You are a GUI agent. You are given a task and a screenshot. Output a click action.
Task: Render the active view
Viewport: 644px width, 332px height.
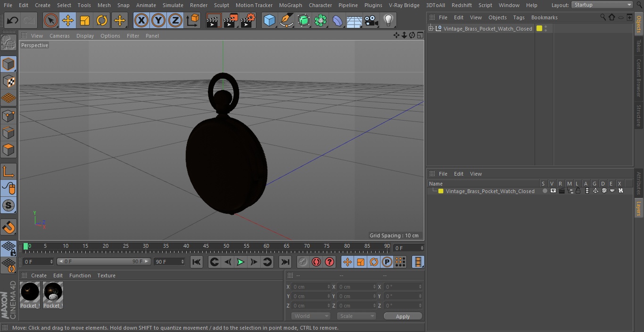[214, 20]
